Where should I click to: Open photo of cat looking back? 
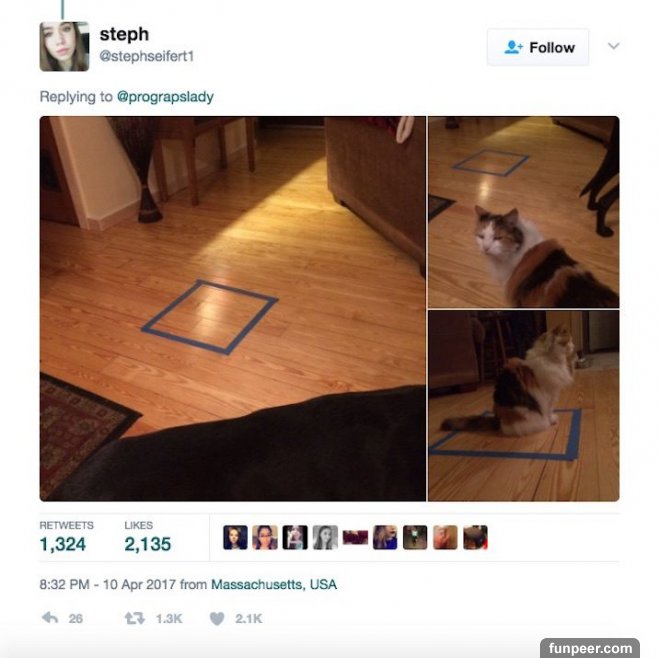pos(524,212)
